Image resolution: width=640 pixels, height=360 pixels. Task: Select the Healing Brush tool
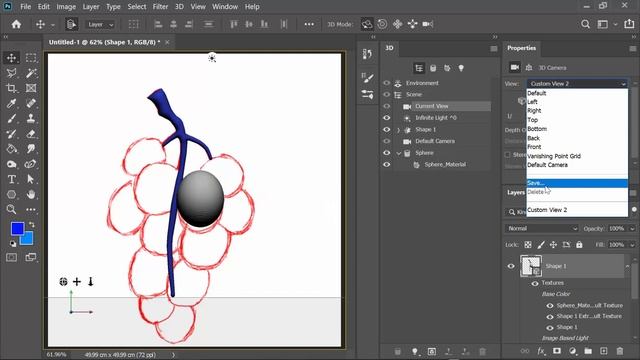[31, 103]
